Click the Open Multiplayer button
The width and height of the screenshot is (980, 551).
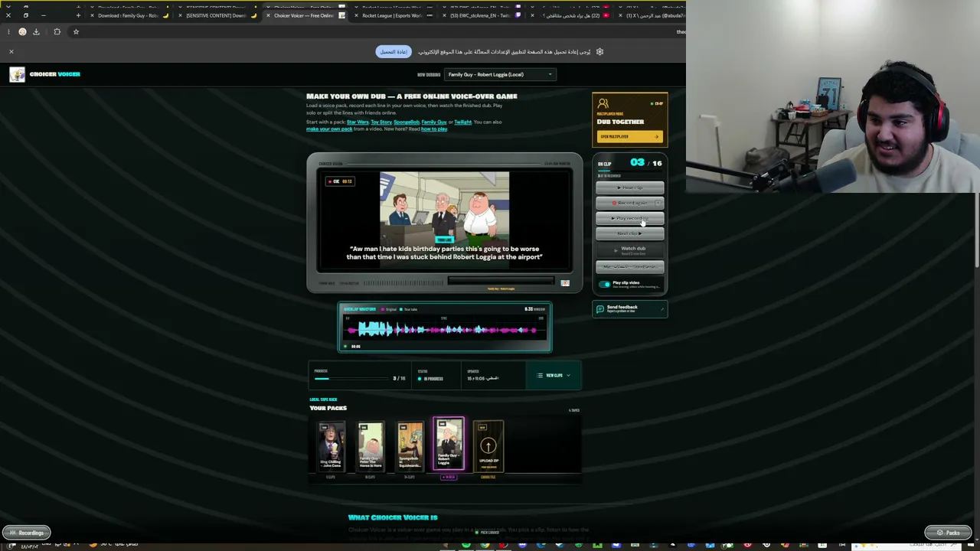pyautogui.click(x=629, y=137)
